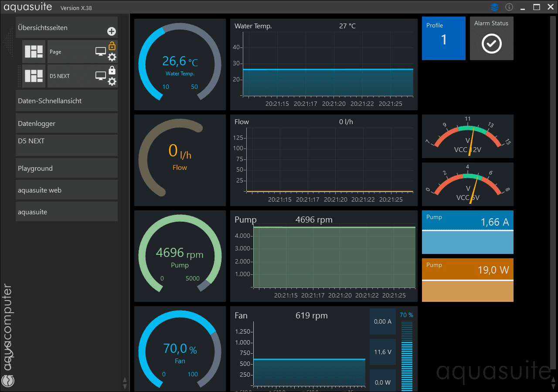Click the 4696 rpm pump chart reading
Viewport: 558px width, 392px height.
tap(314, 220)
